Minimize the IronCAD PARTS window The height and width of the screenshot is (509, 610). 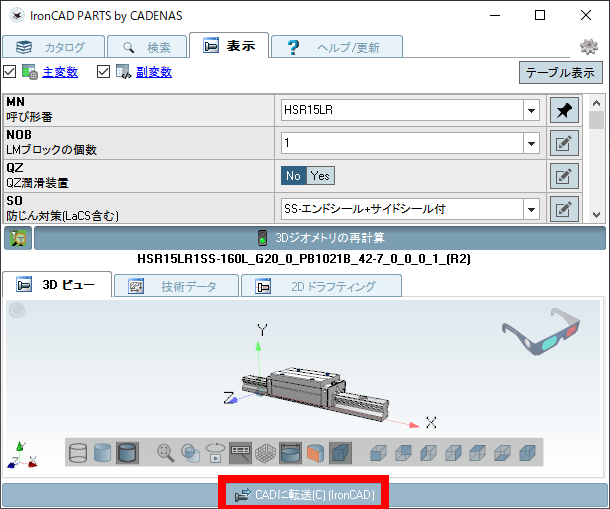pyautogui.click(x=495, y=15)
